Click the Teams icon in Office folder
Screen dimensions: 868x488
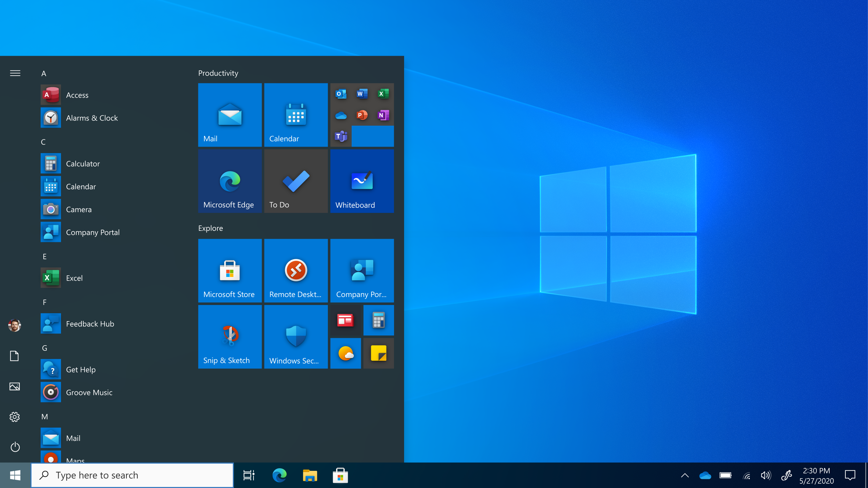(x=341, y=136)
